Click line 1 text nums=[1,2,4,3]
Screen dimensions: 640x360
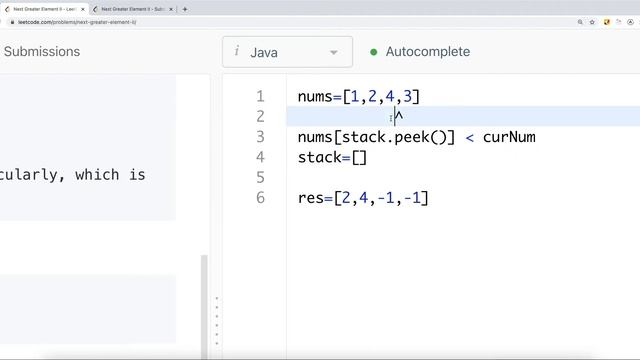coord(358,97)
